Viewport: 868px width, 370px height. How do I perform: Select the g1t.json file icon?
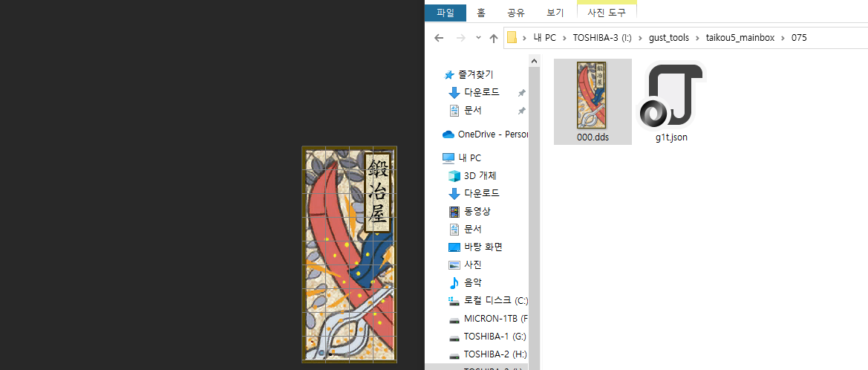click(670, 94)
